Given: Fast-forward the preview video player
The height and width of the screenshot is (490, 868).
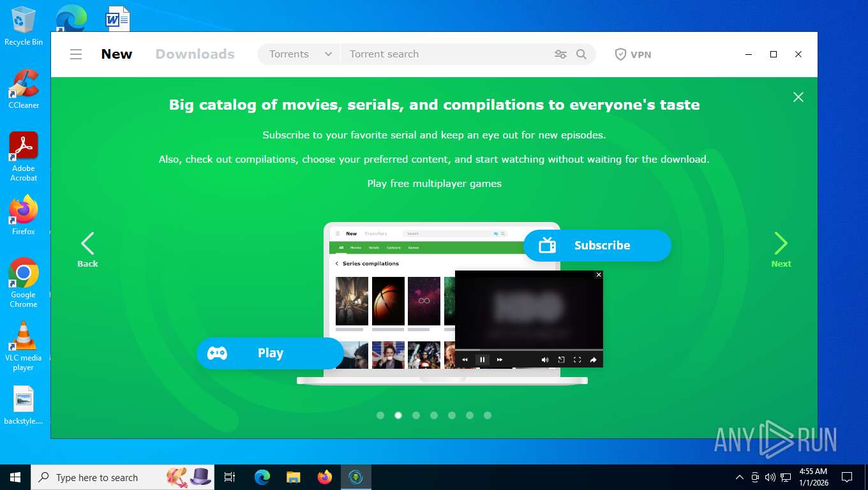Looking at the screenshot, I should point(500,360).
